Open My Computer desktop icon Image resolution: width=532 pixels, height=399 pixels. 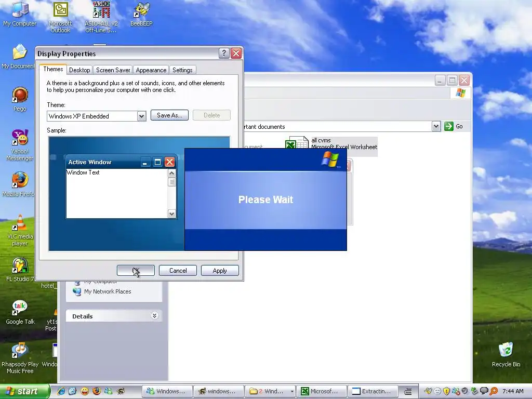tap(20, 14)
